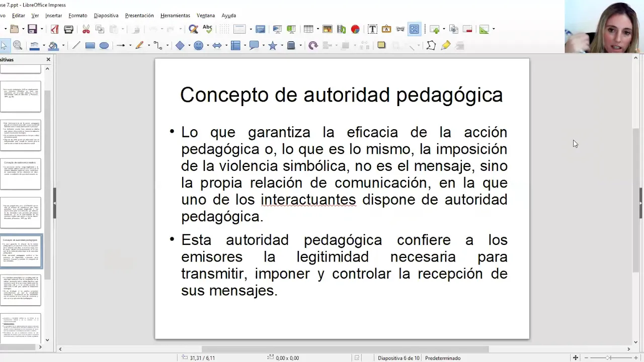Open the Ventana menu
644x362 pixels.
[206, 16]
